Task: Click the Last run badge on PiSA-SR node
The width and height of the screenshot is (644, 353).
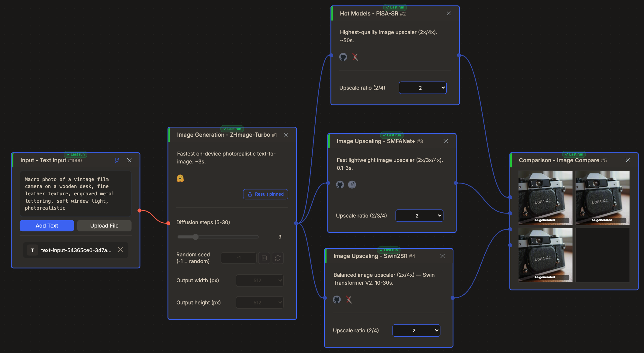Action: [395, 7]
